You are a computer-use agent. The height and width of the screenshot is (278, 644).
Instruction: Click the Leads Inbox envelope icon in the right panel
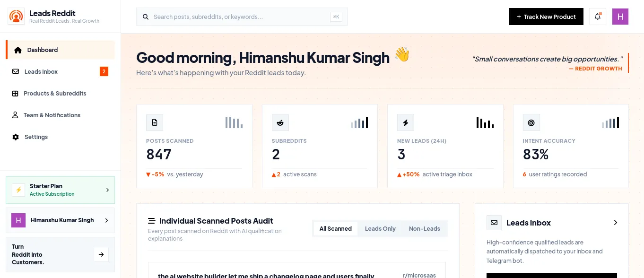click(x=494, y=222)
